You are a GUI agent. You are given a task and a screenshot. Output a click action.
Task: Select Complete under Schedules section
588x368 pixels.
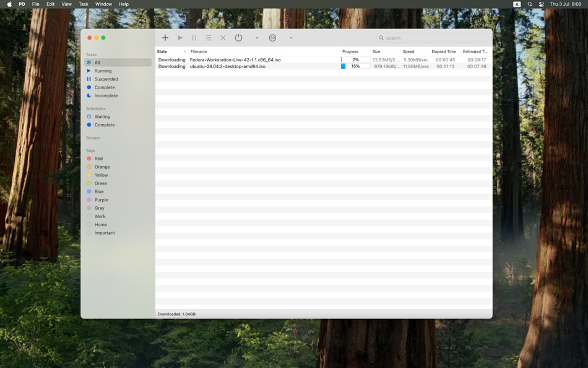(x=118, y=125)
